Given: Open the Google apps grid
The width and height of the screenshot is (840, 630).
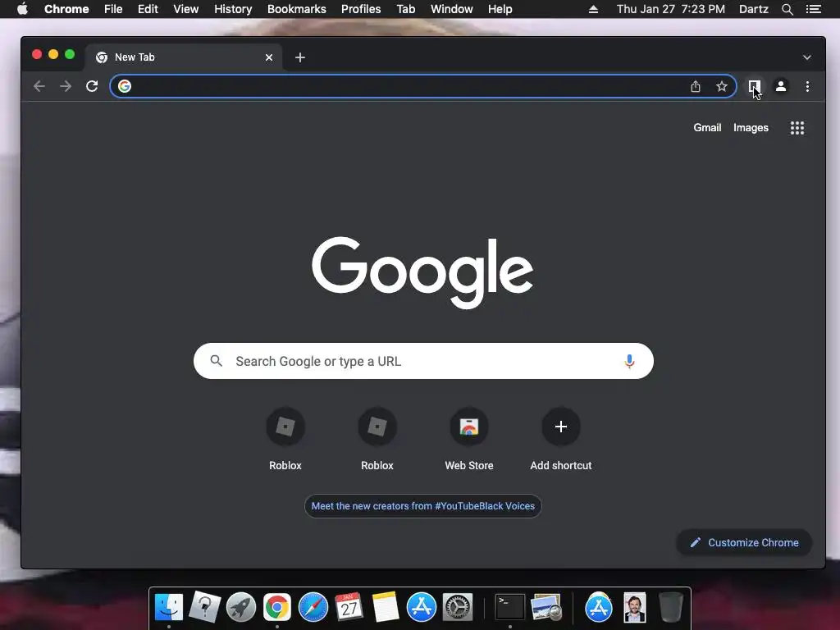Looking at the screenshot, I should pyautogui.click(x=797, y=127).
